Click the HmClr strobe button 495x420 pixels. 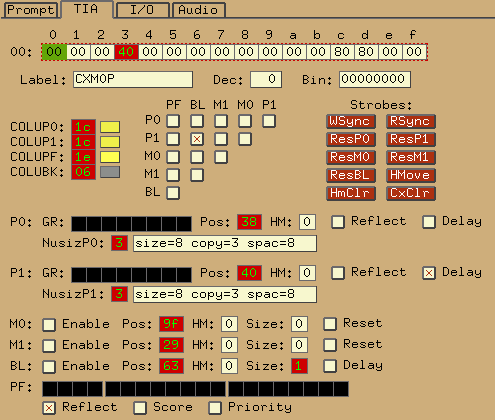(351, 193)
